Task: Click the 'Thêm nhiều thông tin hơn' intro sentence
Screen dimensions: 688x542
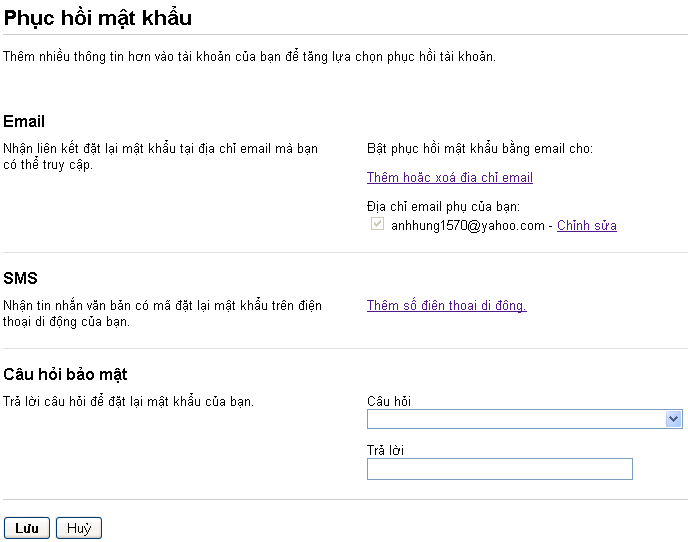Action: click(249, 57)
